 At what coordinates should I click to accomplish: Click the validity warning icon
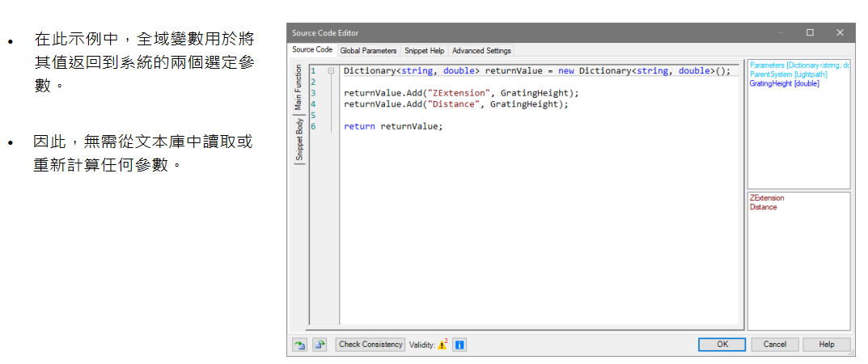pos(442,345)
